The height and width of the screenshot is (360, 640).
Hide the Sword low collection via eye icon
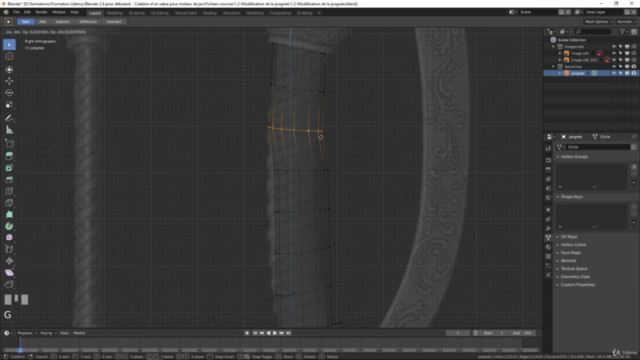(x=613, y=67)
